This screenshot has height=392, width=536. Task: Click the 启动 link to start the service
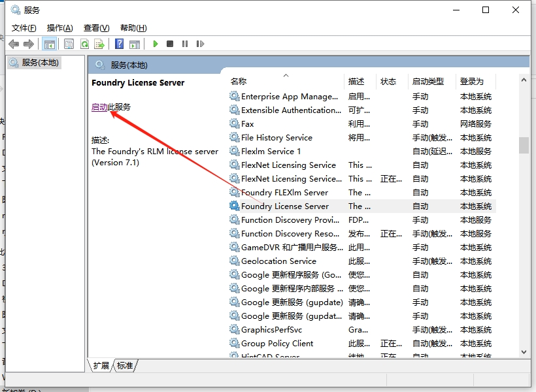point(99,107)
